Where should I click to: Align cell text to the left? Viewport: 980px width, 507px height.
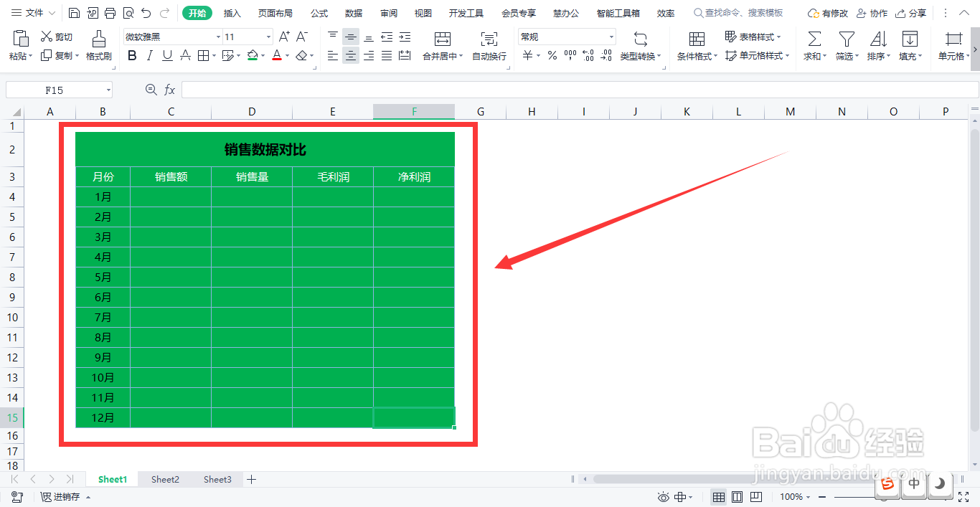click(x=333, y=55)
